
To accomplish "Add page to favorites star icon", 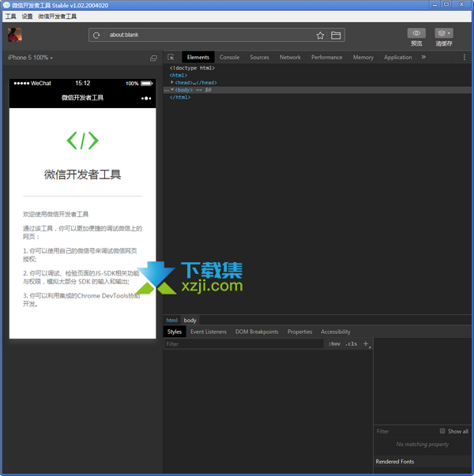I will click(x=320, y=36).
